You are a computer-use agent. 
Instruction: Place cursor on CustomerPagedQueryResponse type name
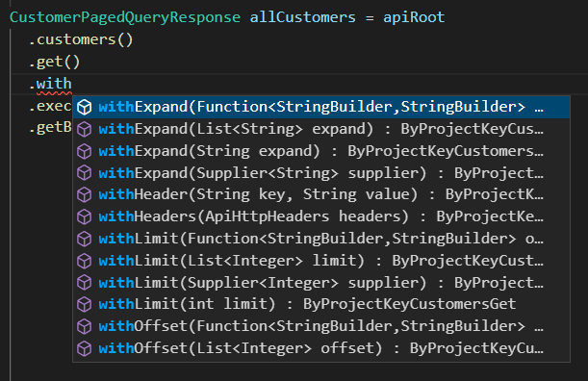click(x=125, y=17)
